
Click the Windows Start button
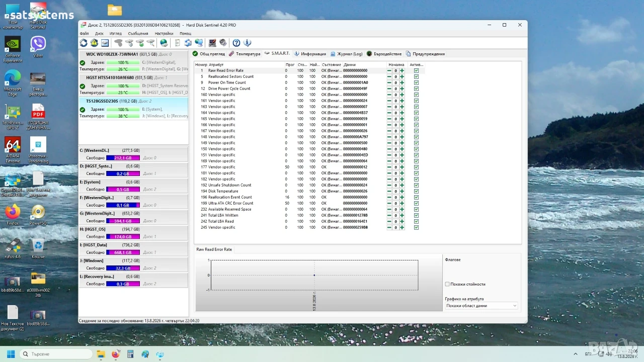10,354
